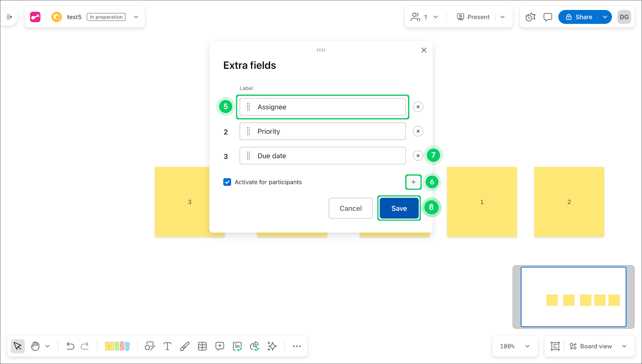Screen dimensions: 642x364
Task: Pick the colored sticky notes swatch
Action: click(117, 346)
